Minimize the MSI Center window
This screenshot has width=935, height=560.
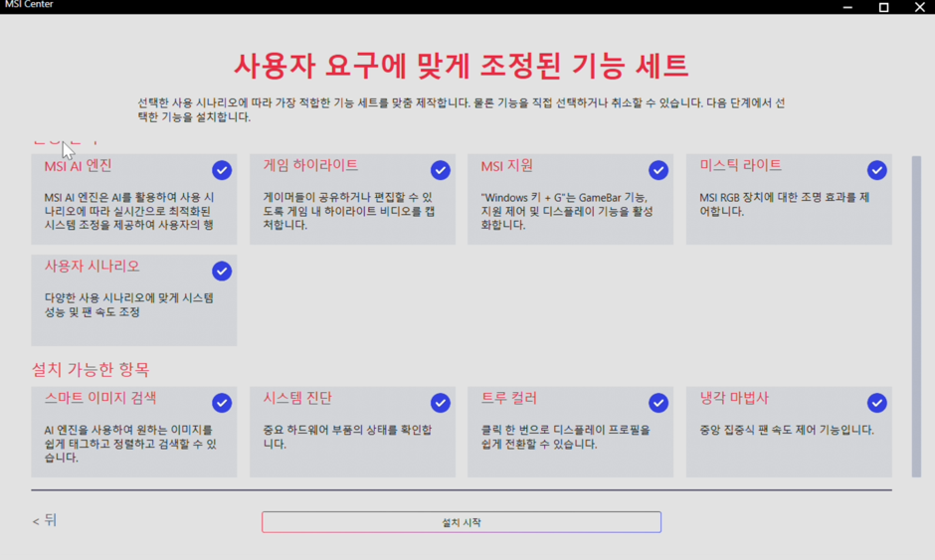point(847,7)
